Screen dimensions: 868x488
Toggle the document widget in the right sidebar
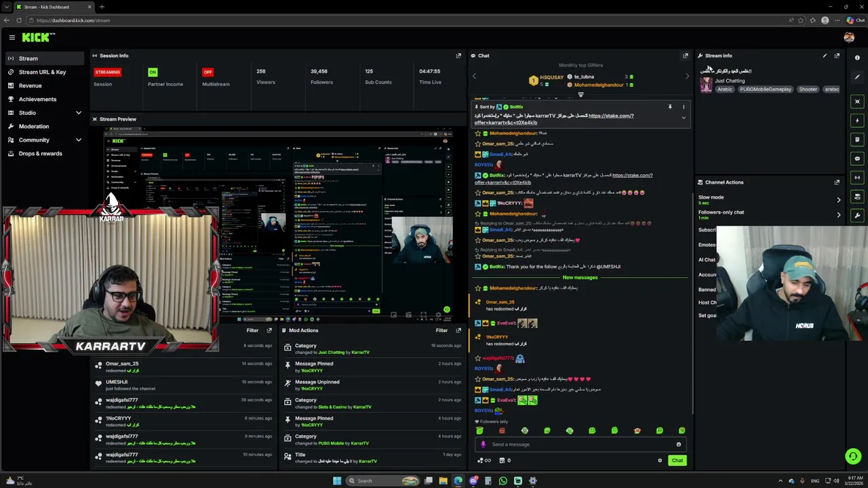click(857, 140)
